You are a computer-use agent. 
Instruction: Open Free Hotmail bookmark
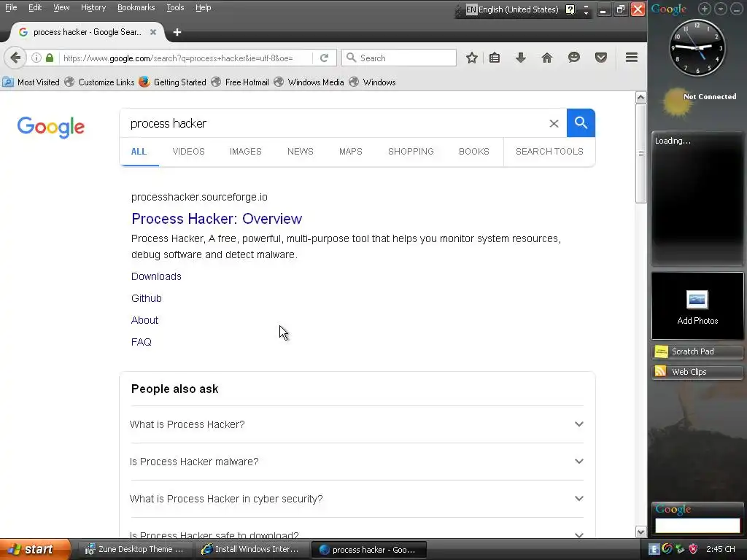(241, 82)
